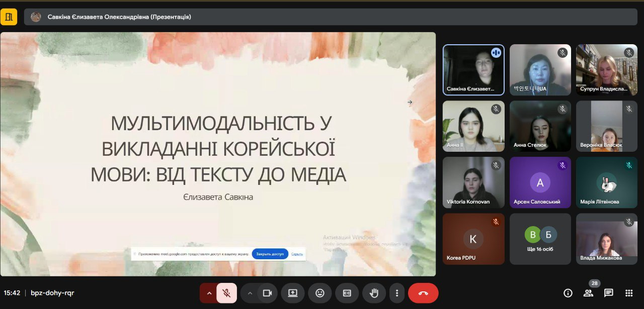Click muted mic icon on Вероніка Власюк tile

coord(629,109)
